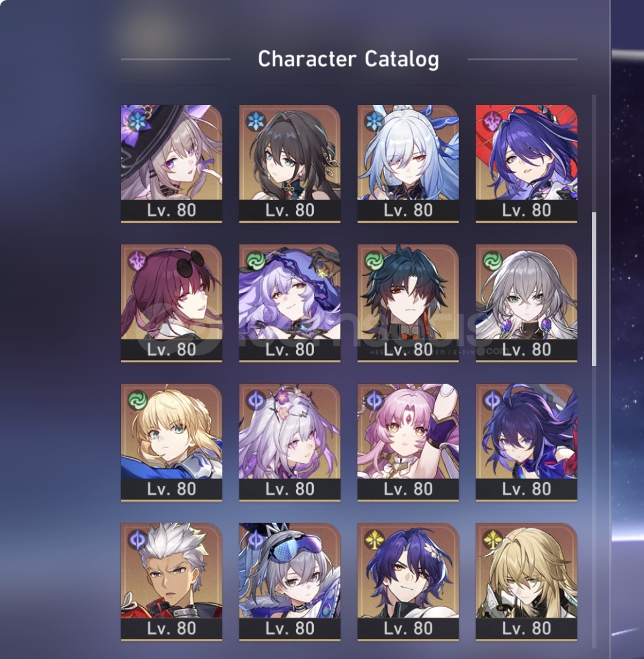644x659 pixels.
Task: Select the dark teal-haired male wind character
Action: coord(408,303)
